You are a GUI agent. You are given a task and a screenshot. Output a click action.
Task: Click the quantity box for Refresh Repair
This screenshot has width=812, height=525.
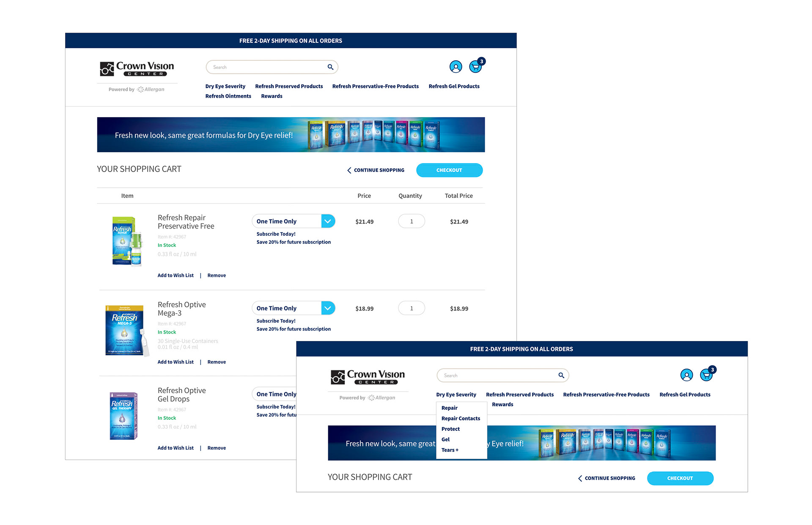coord(411,221)
